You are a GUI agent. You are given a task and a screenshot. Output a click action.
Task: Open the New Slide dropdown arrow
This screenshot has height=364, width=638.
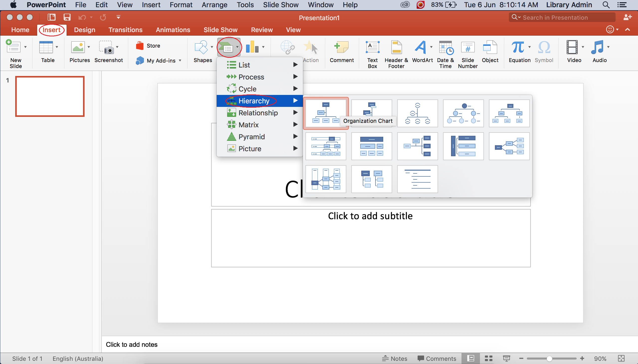(25, 47)
